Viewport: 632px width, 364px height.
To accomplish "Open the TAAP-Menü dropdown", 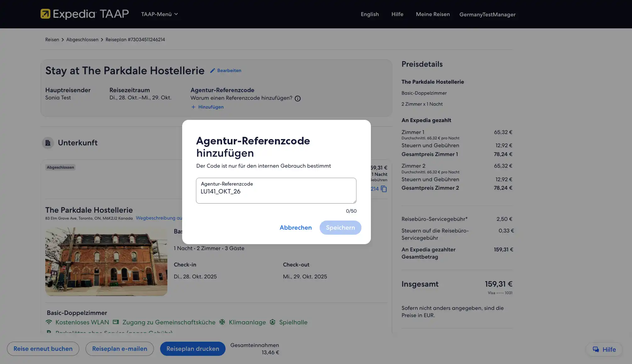I will [x=159, y=14].
